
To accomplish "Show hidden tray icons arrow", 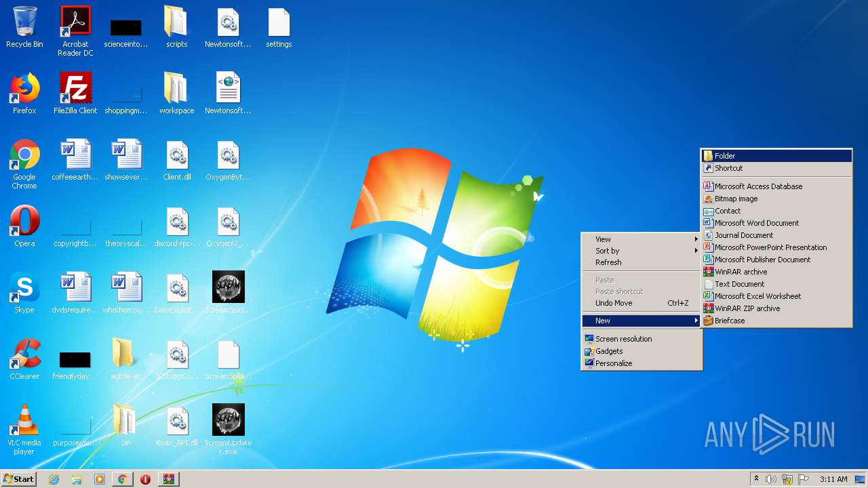I will tap(756, 479).
